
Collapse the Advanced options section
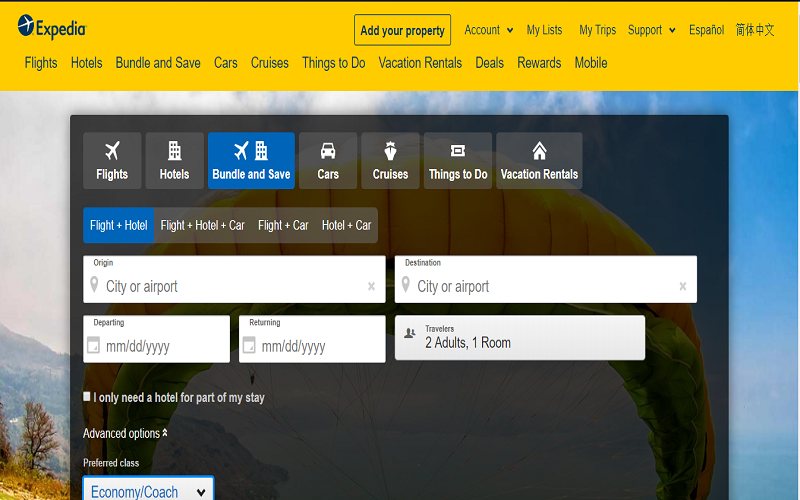(126, 434)
